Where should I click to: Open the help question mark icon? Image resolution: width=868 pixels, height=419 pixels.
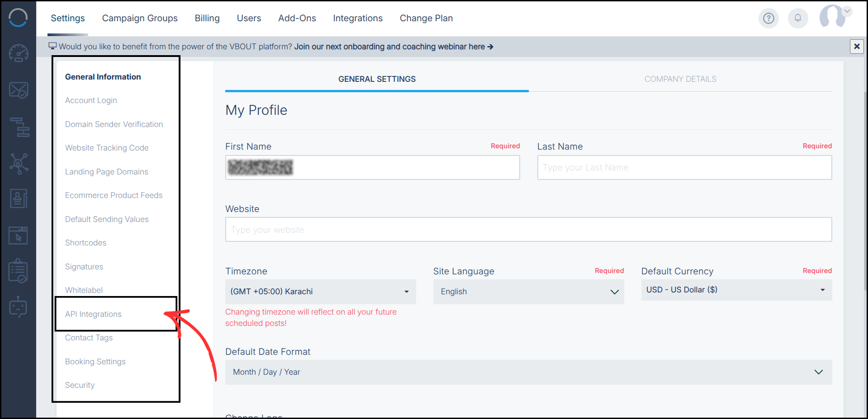[x=768, y=18]
